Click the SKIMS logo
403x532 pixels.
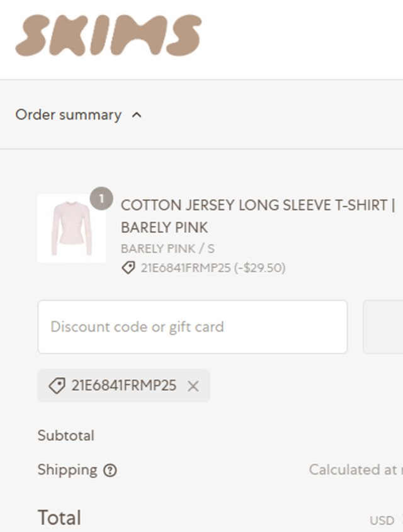108,35
